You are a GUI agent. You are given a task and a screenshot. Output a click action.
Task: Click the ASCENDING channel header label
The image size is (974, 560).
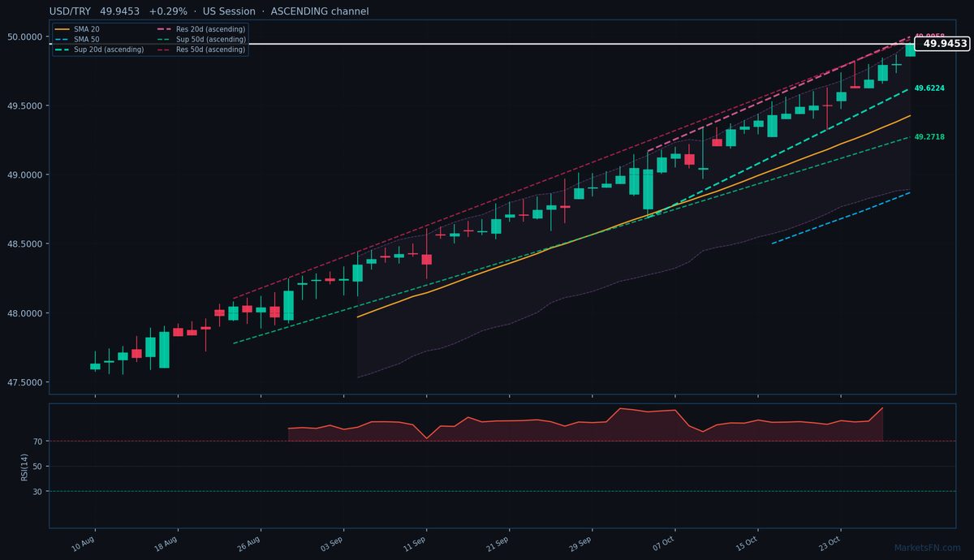[x=317, y=11]
